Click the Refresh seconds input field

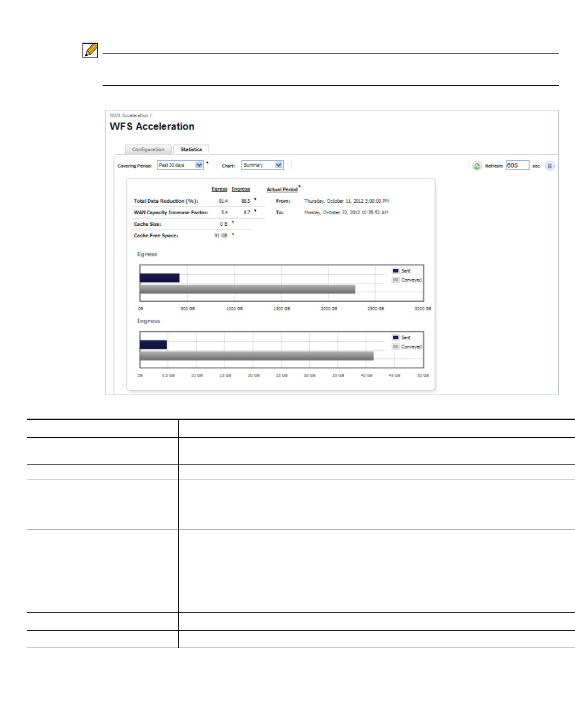[517, 165]
